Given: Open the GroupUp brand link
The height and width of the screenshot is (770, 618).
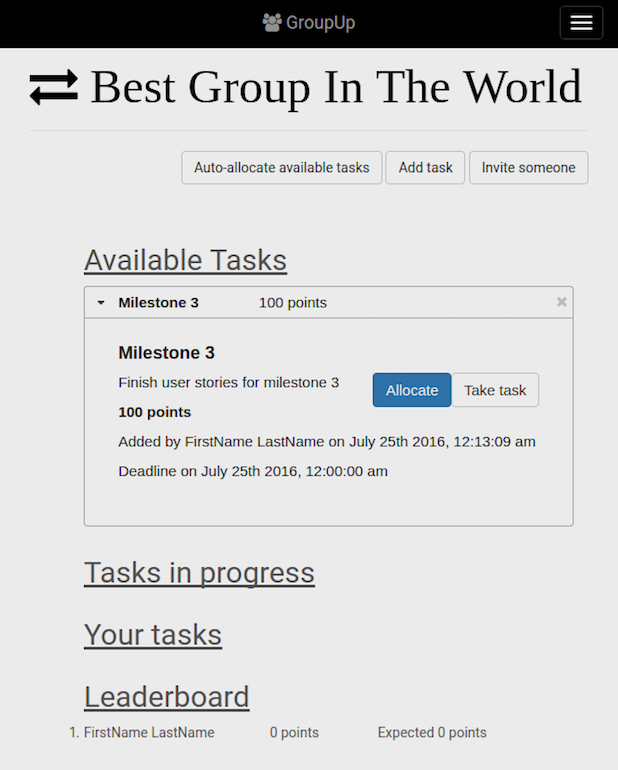Looking at the screenshot, I should [x=309, y=23].
